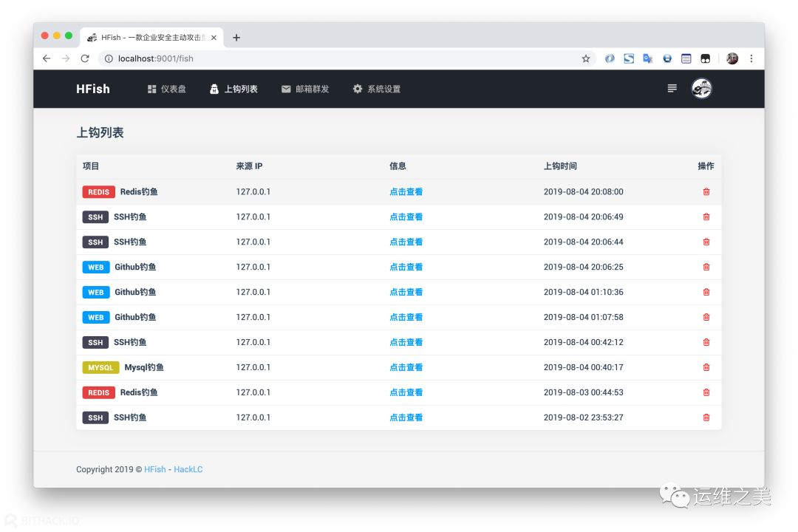Click the 信息 column header

point(398,166)
